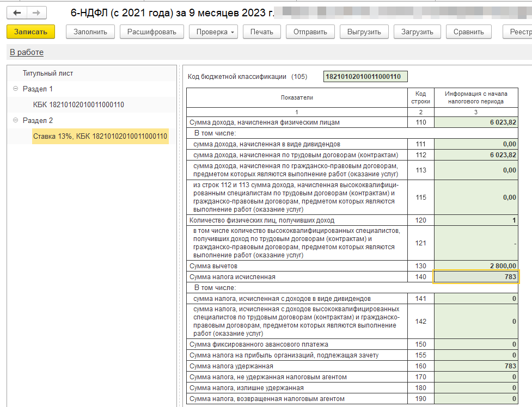This screenshot has height=407, width=532.
Task: Click 'Сумма налога, возвращенная налоговым агентом' label
Action: [x=267, y=399]
